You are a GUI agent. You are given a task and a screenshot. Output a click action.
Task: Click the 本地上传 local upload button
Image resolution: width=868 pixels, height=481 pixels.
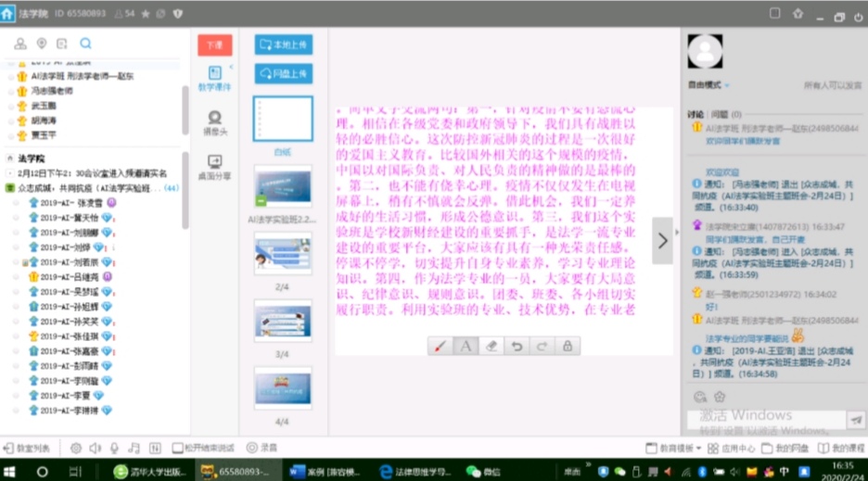click(283, 44)
